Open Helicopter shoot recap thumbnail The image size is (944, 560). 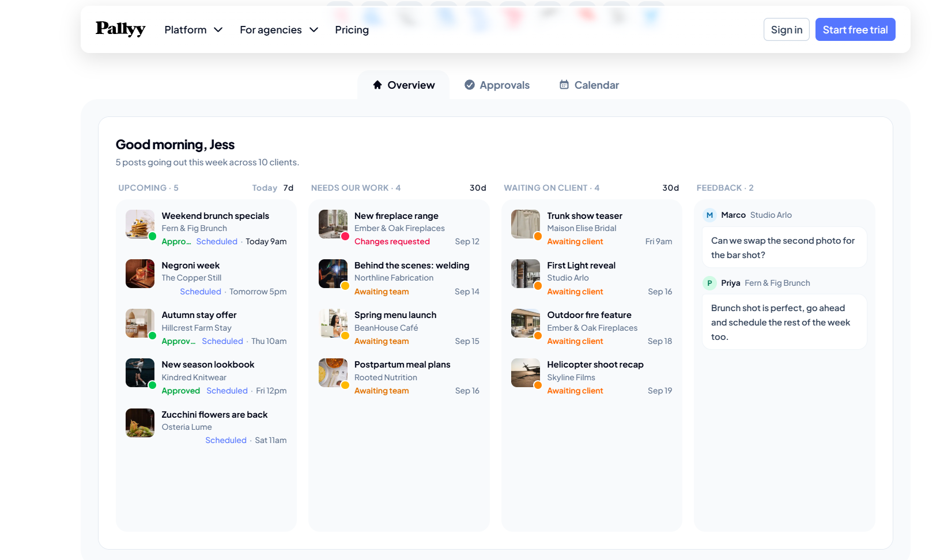pos(526,373)
